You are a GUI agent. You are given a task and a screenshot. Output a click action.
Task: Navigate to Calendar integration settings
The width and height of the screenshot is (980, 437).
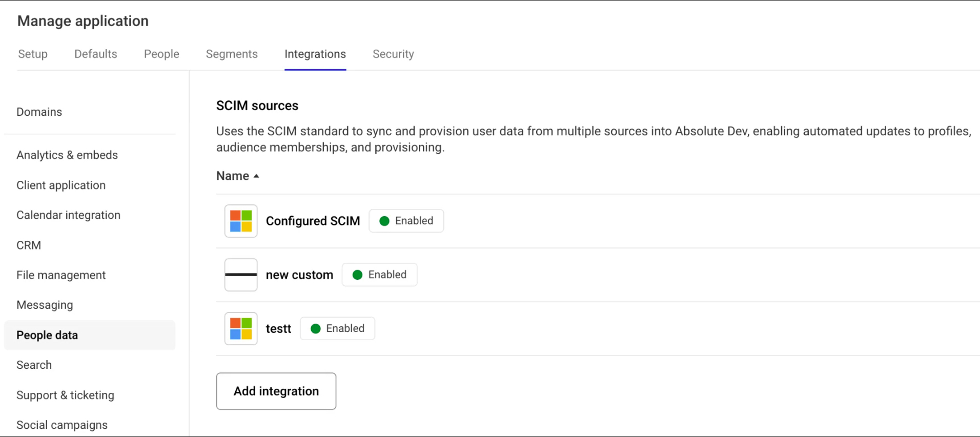tap(68, 215)
